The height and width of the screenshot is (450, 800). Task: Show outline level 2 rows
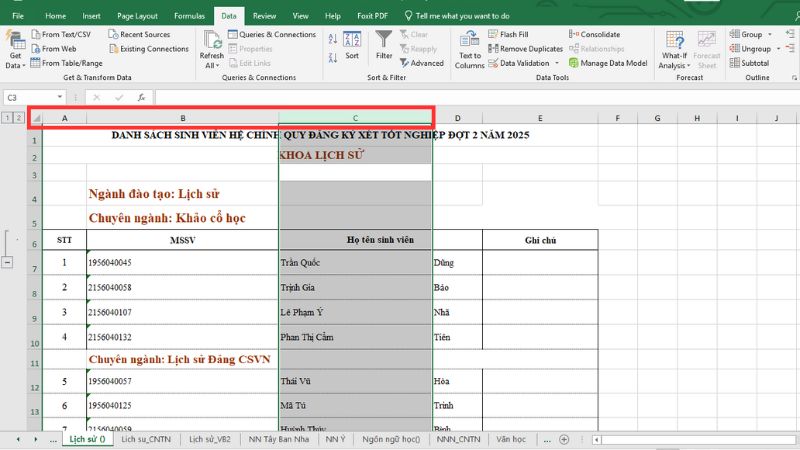coord(18,118)
